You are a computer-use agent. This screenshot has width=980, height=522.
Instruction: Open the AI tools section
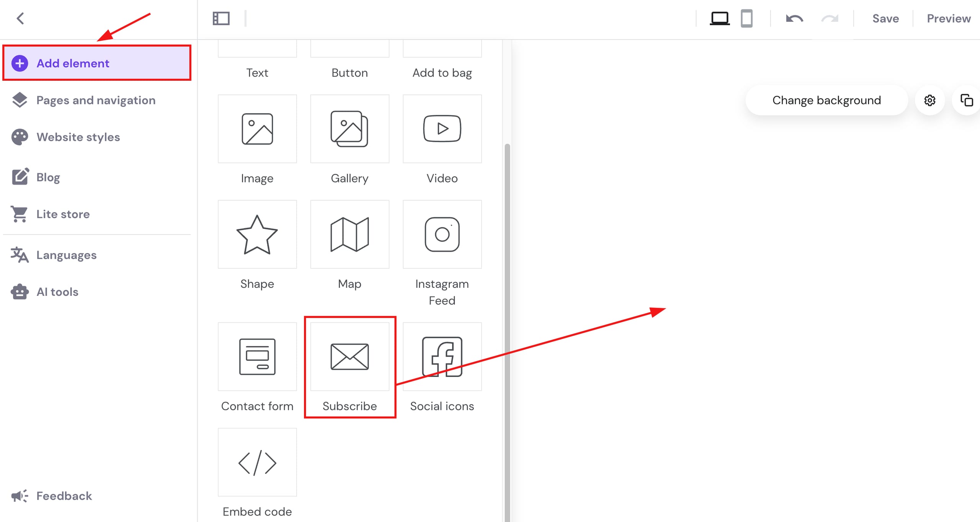pos(57,292)
